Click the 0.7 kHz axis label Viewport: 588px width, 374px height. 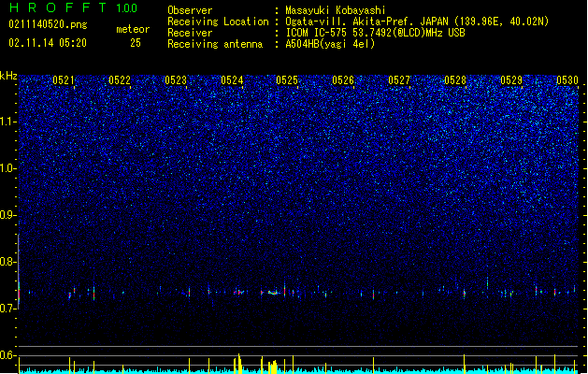8,309
